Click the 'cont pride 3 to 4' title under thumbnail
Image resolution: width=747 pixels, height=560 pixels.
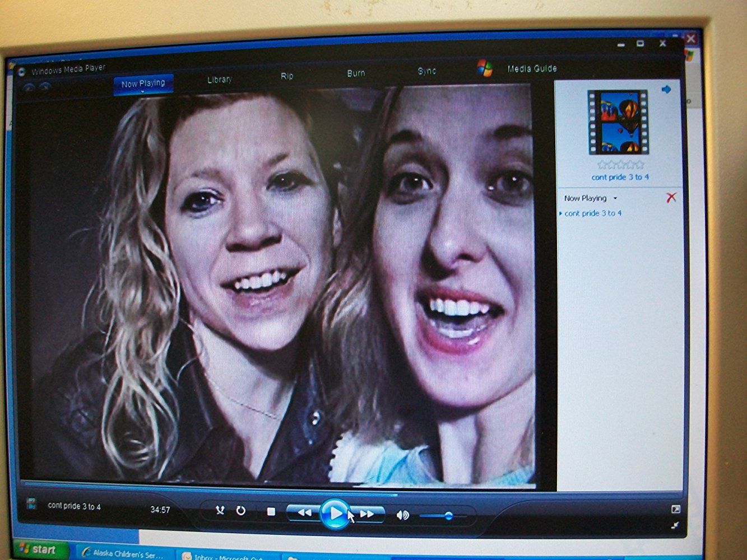[x=620, y=177]
